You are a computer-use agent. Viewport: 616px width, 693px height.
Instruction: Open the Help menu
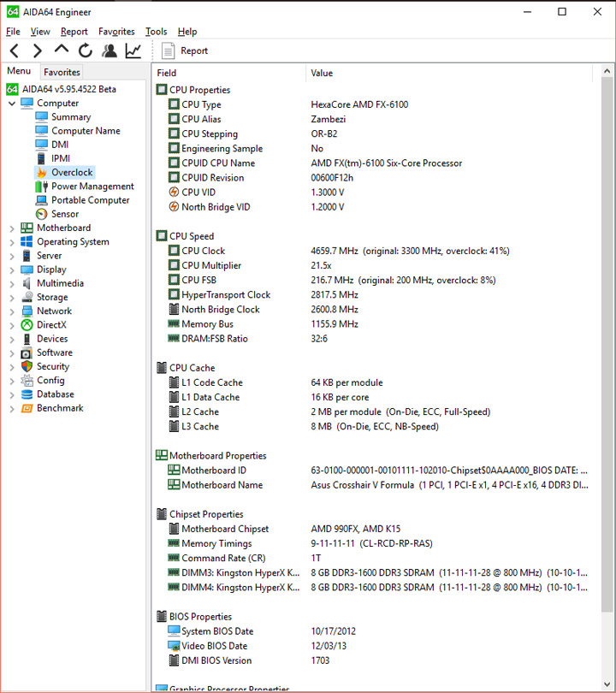187,32
